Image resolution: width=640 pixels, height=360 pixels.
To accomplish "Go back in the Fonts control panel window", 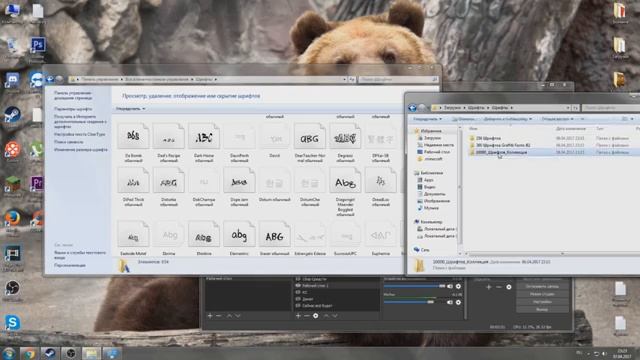I will 50,79.
